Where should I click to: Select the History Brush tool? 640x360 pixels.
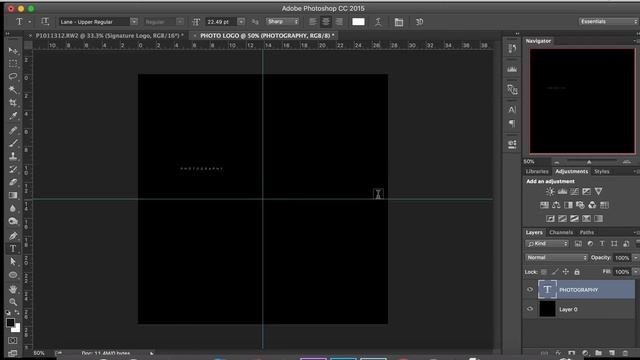[x=13, y=169]
